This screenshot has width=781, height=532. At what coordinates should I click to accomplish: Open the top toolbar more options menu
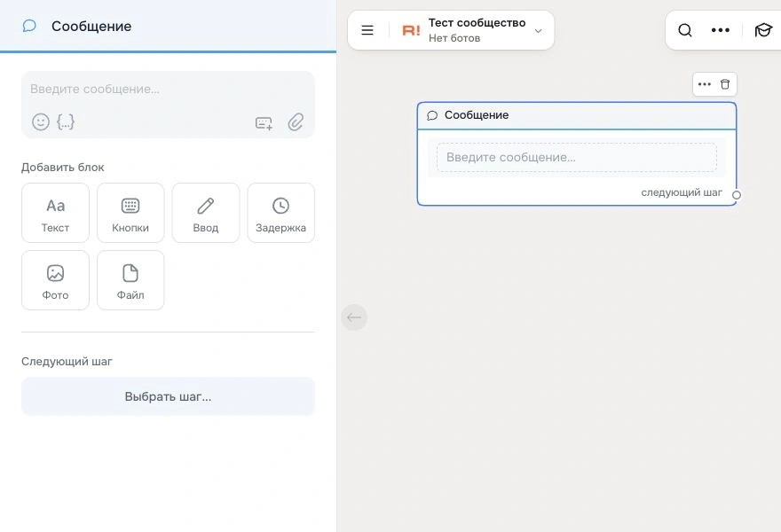click(x=721, y=30)
